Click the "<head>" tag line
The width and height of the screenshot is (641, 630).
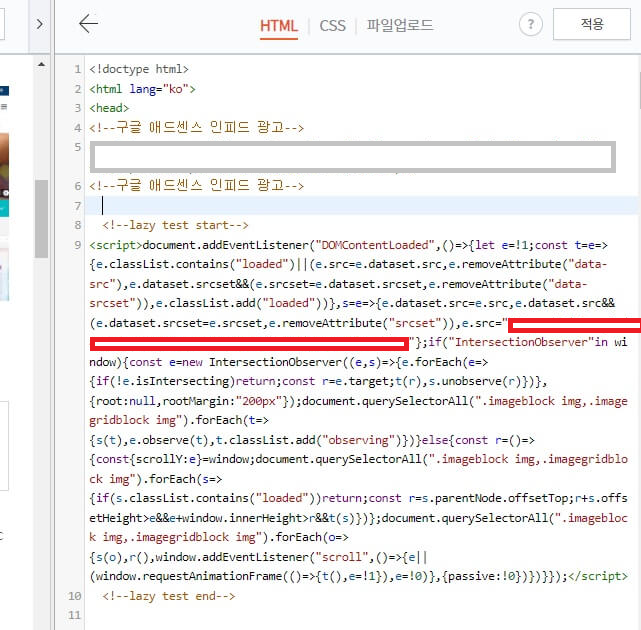tap(109, 108)
